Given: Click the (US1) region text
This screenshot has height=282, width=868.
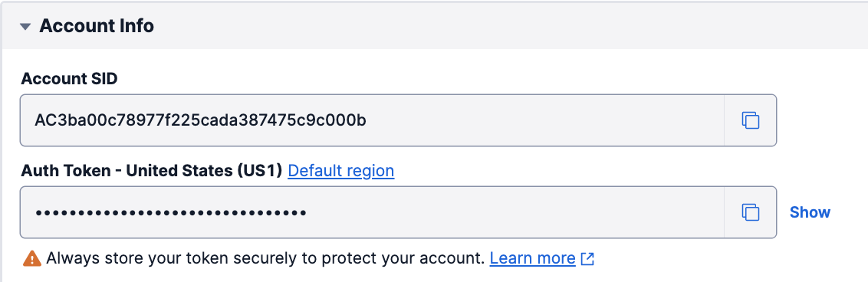Looking at the screenshot, I should coord(256,171).
